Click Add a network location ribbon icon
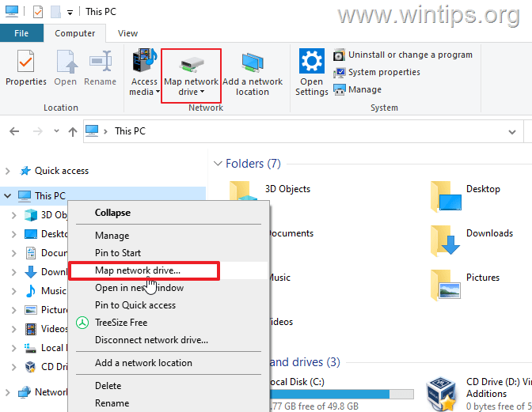 (253, 74)
